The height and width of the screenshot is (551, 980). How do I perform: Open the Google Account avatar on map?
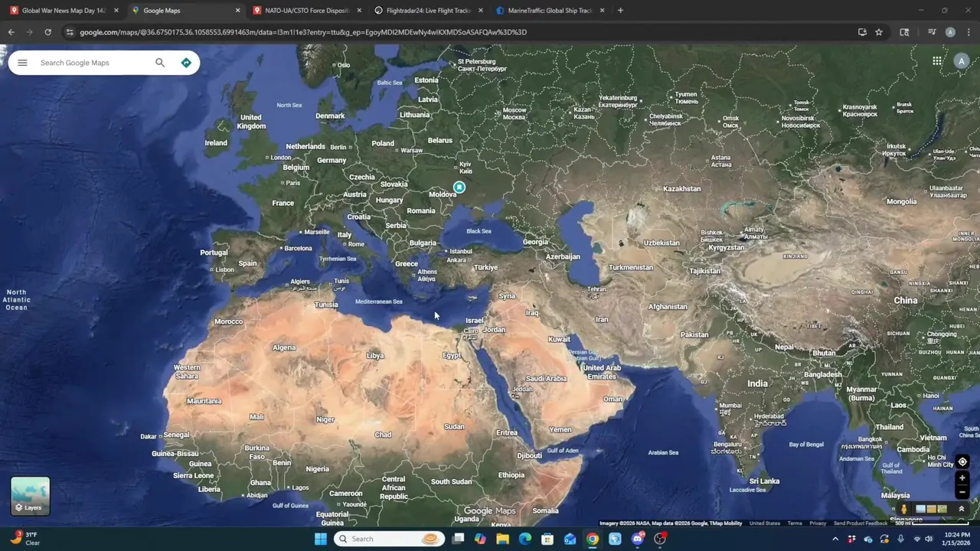(x=961, y=61)
